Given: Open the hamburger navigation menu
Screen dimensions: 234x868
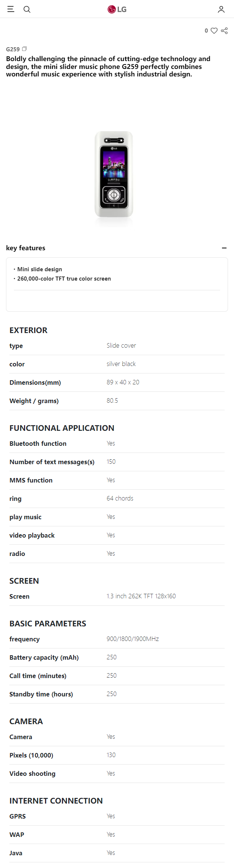Looking at the screenshot, I should [11, 9].
